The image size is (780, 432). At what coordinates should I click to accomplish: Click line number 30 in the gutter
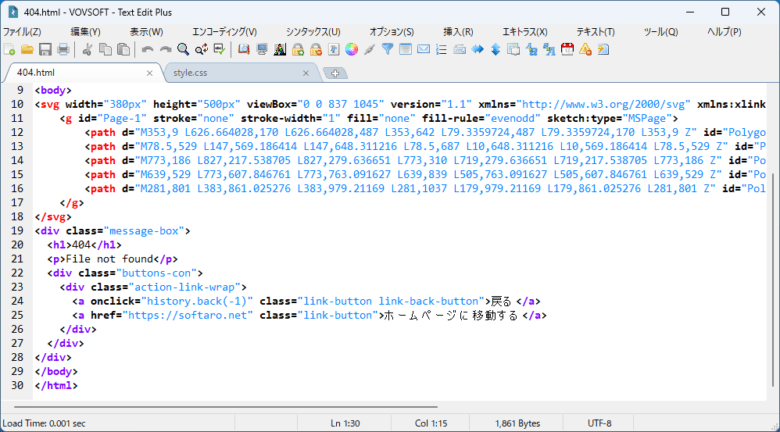click(x=17, y=385)
